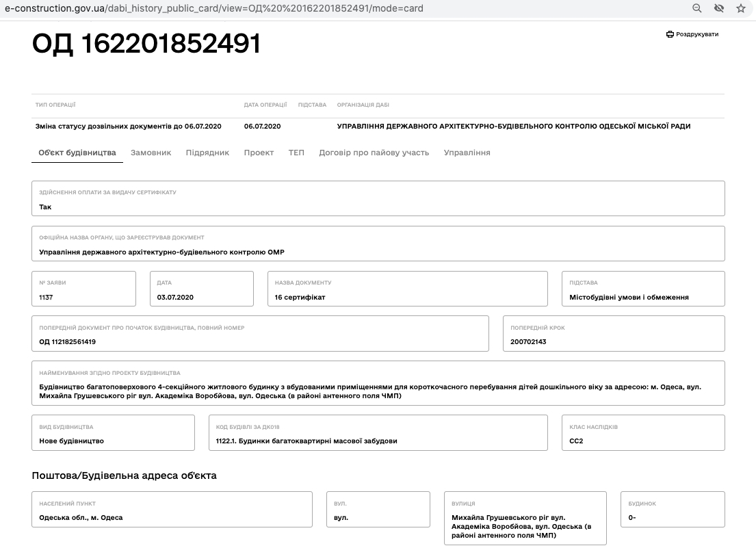Screen dimensions: 756x548
Task: Open Договір про пайову участь tab
Action: pyautogui.click(x=374, y=153)
